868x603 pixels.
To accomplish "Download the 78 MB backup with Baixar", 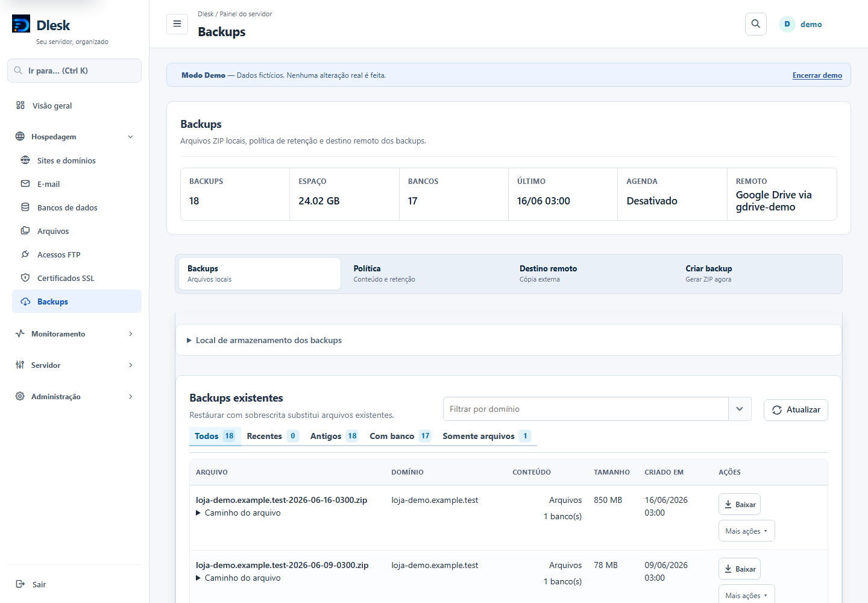I will (x=740, y=569).
